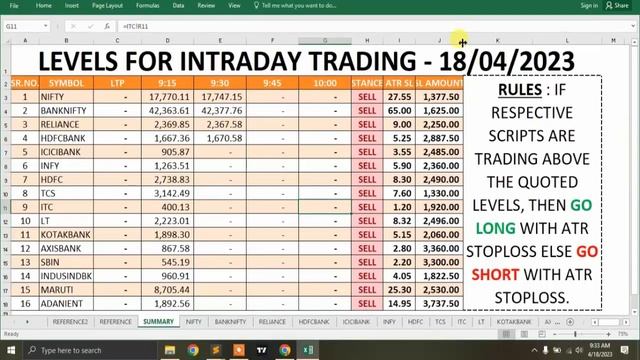
Task: Click next sheet tab scroll arrow
Action: (x=27, y=322)
